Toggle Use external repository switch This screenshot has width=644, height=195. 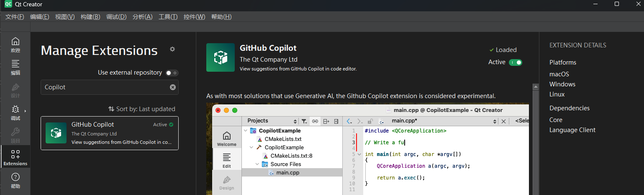[172, 73]
